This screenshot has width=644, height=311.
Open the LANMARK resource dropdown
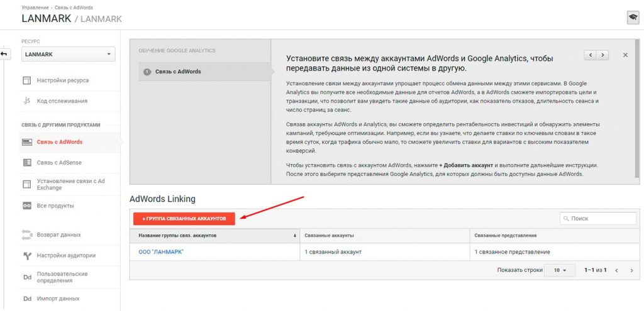[68, 54]
